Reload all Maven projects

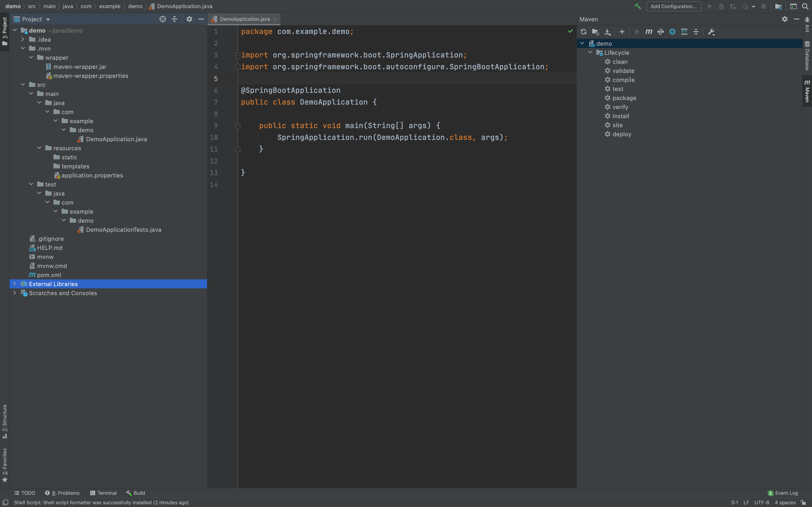point(583,32)
